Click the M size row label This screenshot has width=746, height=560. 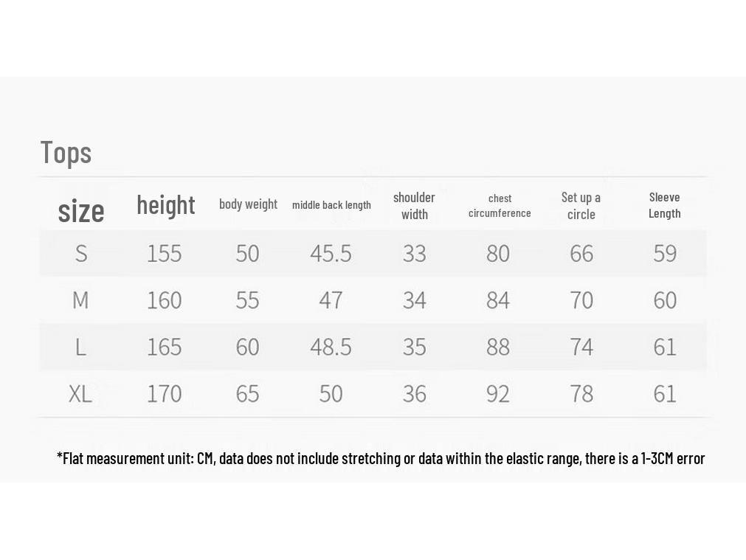coord(80,300)
